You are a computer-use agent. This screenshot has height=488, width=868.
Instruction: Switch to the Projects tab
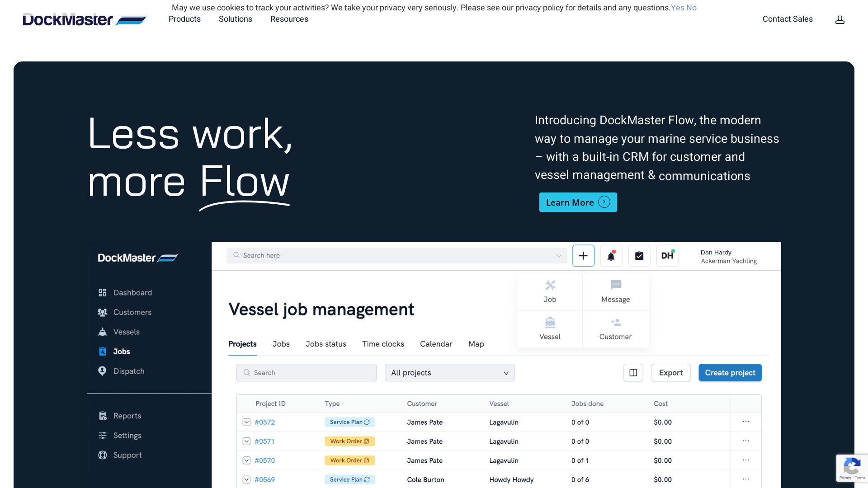[x=242, y=344]
